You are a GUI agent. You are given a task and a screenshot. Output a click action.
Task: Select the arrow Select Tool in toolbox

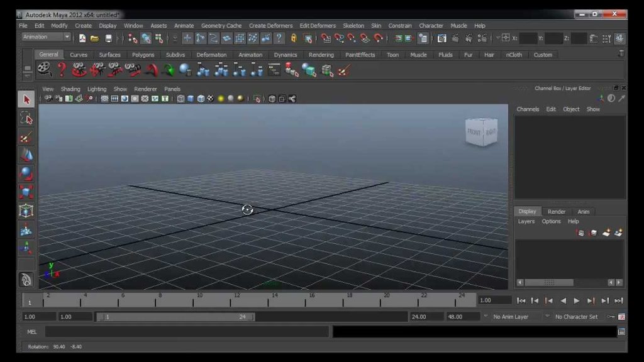[x=26, y=100]
